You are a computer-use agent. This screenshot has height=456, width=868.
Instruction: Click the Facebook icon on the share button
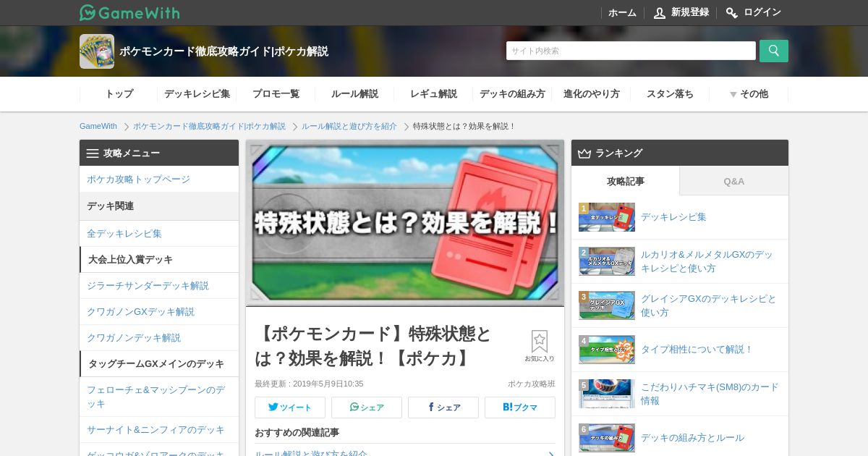(x=431, y=407)
